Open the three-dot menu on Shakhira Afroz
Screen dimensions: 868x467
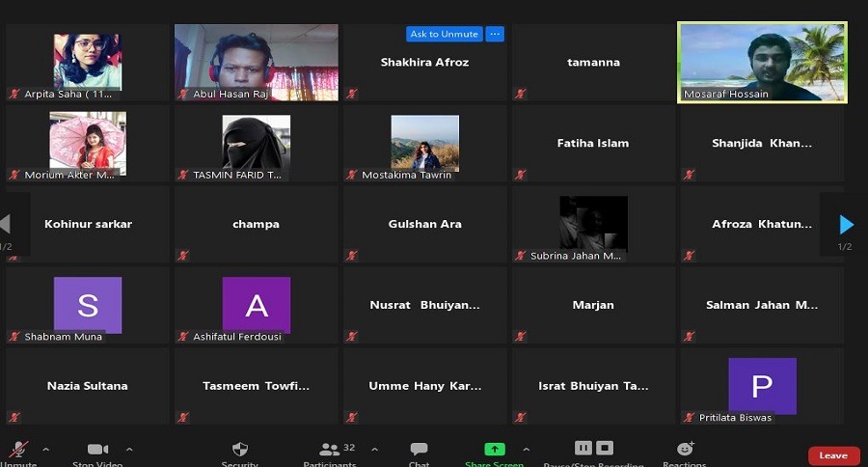click(495, 34)
